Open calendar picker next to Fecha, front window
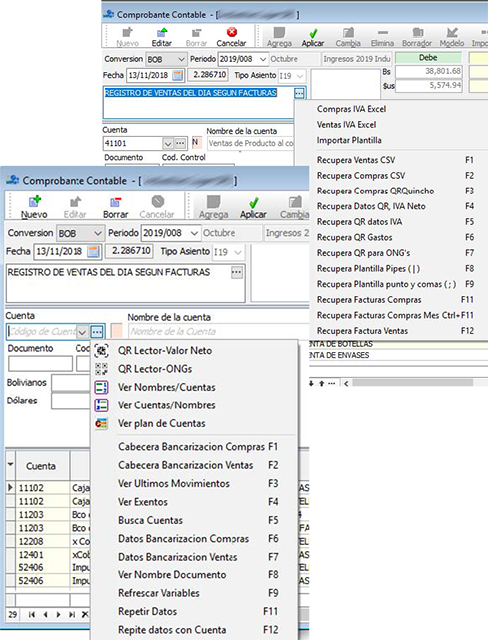 point(93,251)
